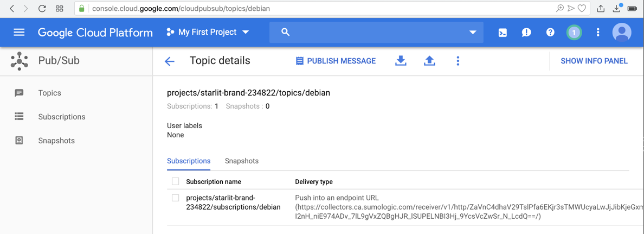Click the PUBLISH MESSAGE button

tap(336, 61)
